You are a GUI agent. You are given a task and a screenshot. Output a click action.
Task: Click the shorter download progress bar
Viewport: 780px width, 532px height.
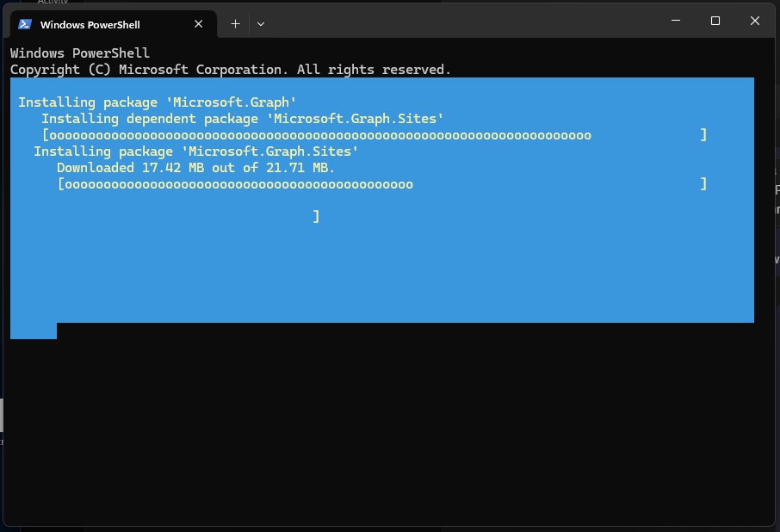tap(237, 184)
